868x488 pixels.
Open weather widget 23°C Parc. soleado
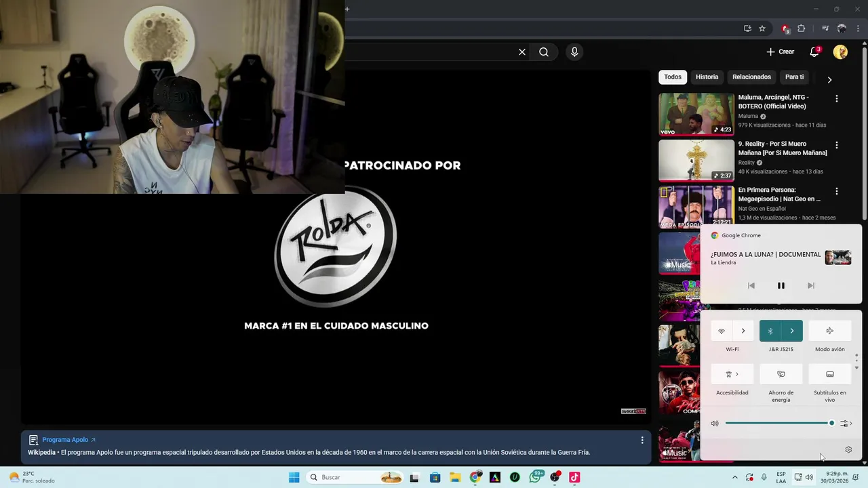coord(33,477)
